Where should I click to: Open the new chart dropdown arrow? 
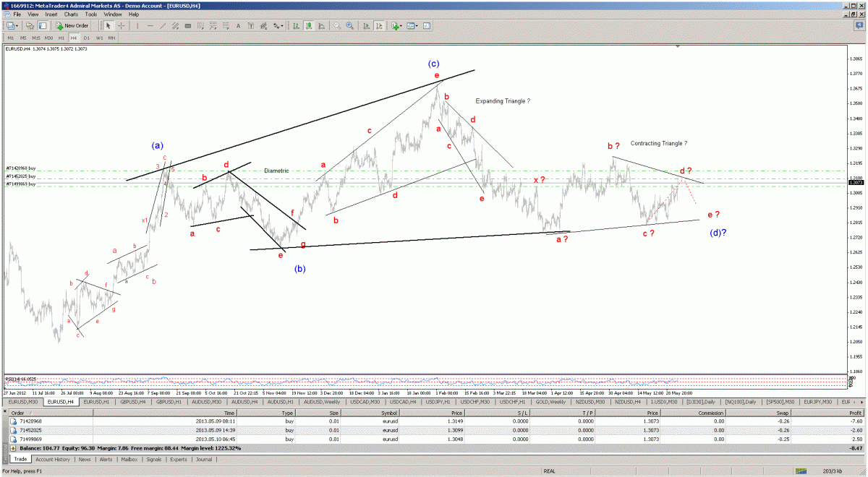[17, 25]
